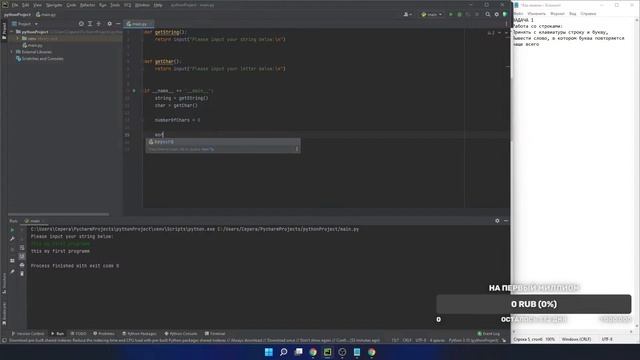Image resolution: width=640 pixels, height=360 pixels.
Task: Click the numberOfChars line in the editor
Action: coord(177,120)
